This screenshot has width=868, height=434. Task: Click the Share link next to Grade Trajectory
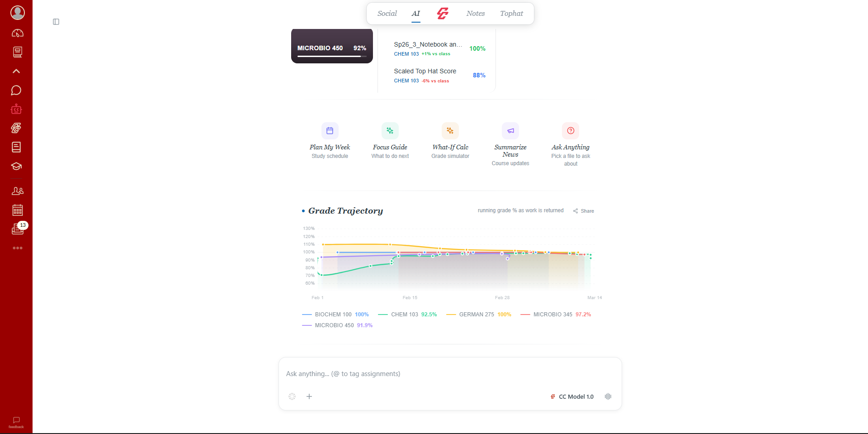(x=584, y=210)
